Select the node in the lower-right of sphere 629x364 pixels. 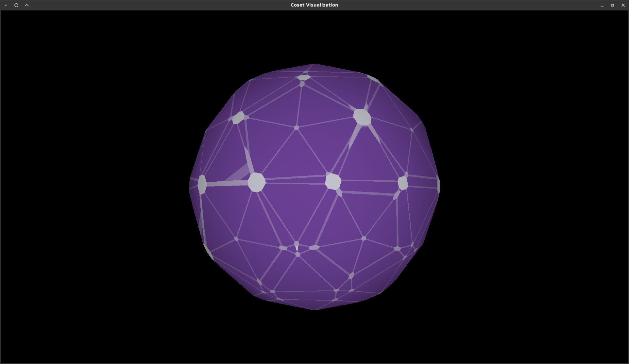[398, 248]
